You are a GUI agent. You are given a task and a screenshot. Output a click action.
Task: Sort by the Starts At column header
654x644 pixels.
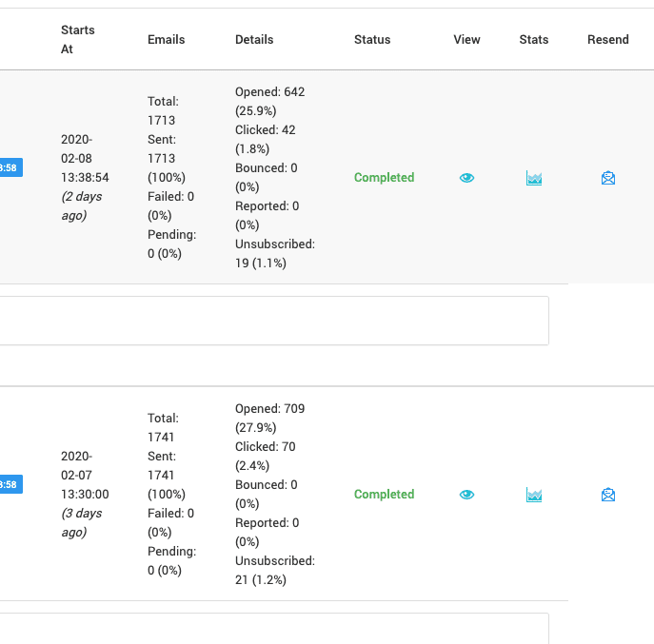pos(77,39)
